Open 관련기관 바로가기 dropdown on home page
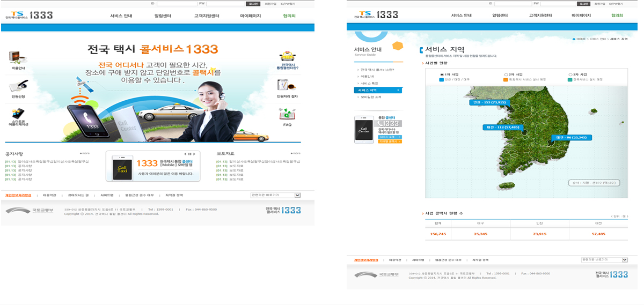The image size is (644, 306). click(297, 196)
